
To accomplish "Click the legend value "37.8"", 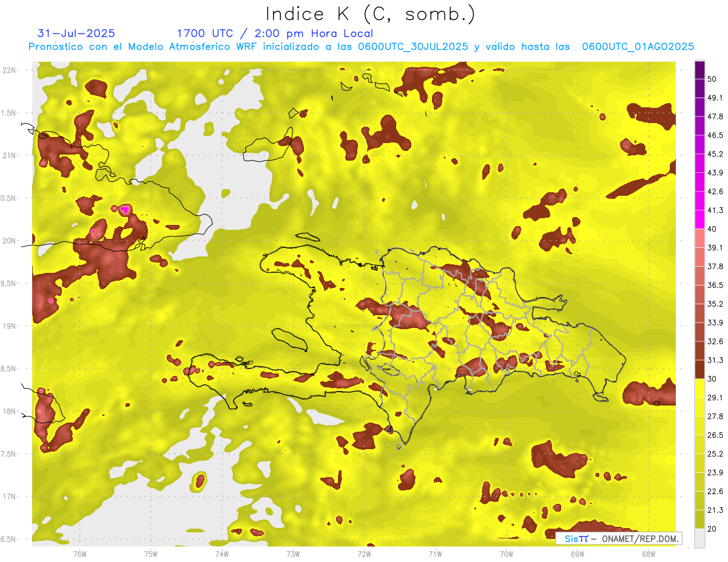I will [715, 266].
